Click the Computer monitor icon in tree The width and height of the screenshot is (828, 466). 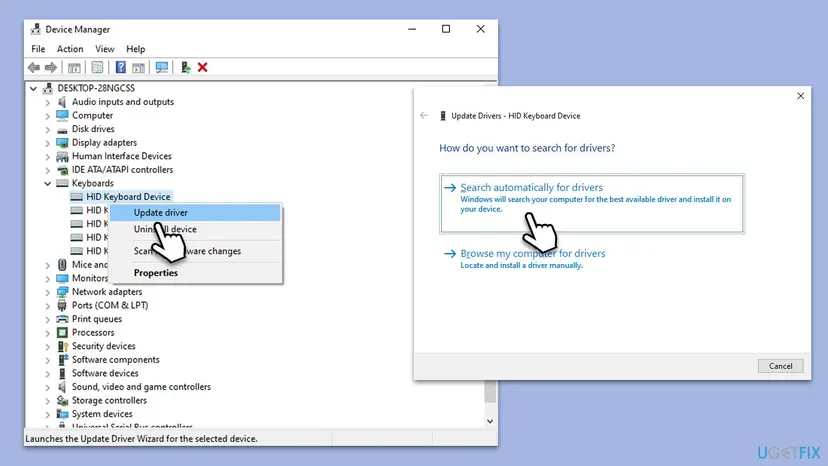click(x=62, y=115)
